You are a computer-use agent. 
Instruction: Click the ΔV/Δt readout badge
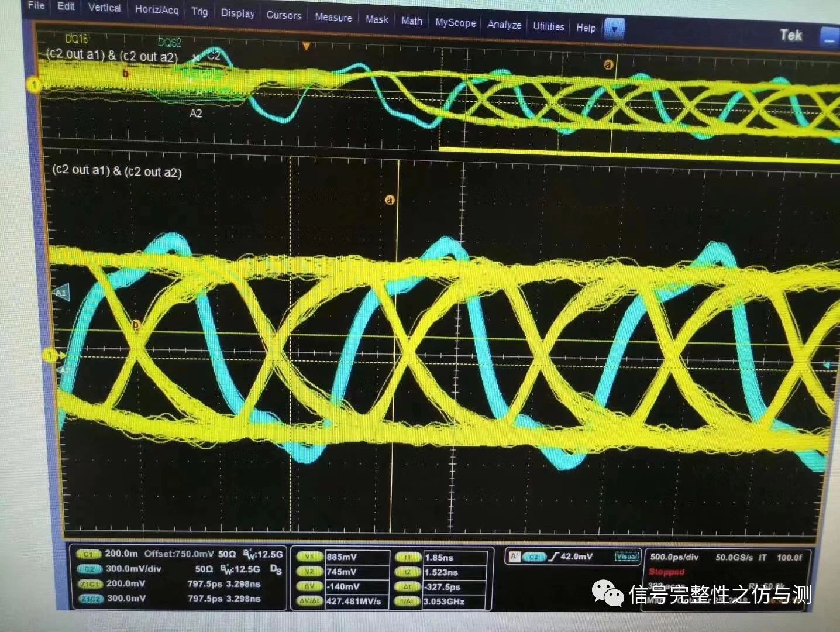click(310, 601)
